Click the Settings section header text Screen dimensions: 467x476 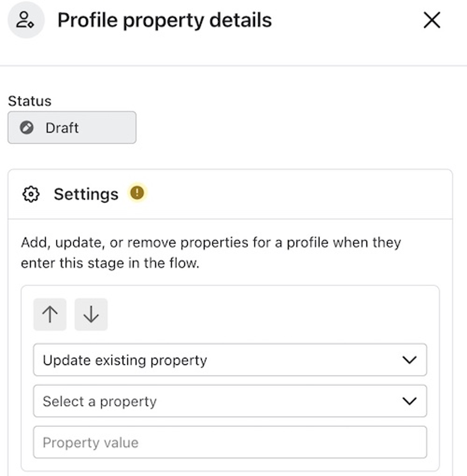point(86,194)
